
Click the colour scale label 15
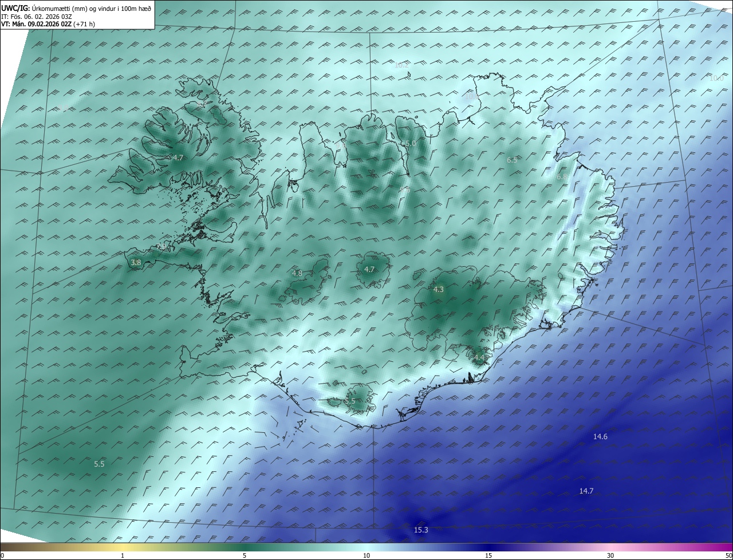tap(488, 555)
